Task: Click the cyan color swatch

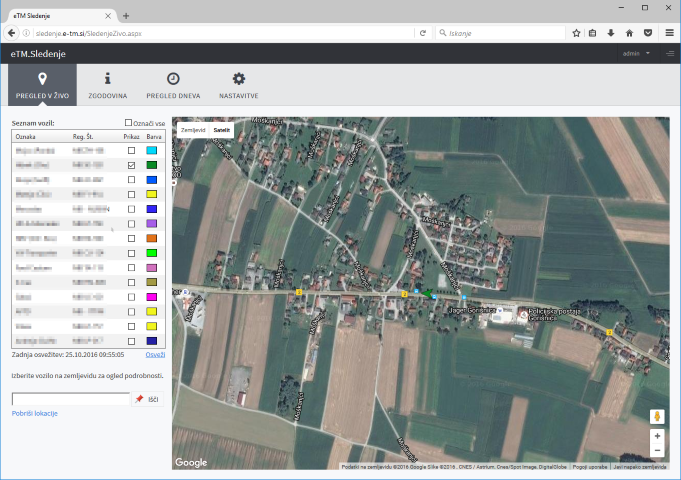Action: (x=152, y=150)
